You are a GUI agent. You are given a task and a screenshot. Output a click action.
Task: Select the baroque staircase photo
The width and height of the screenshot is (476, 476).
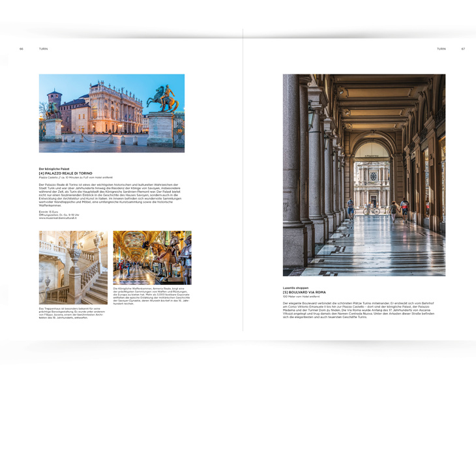point(73,267)
